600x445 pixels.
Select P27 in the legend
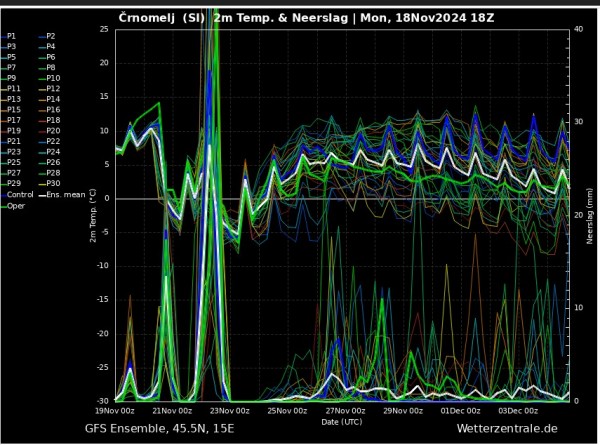(x=11, y=173)
